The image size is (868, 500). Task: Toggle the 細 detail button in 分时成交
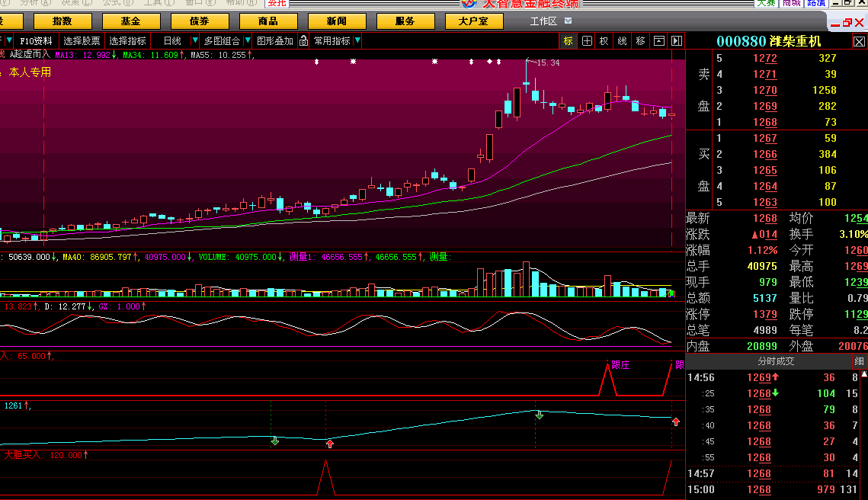[x=859, y=361]
